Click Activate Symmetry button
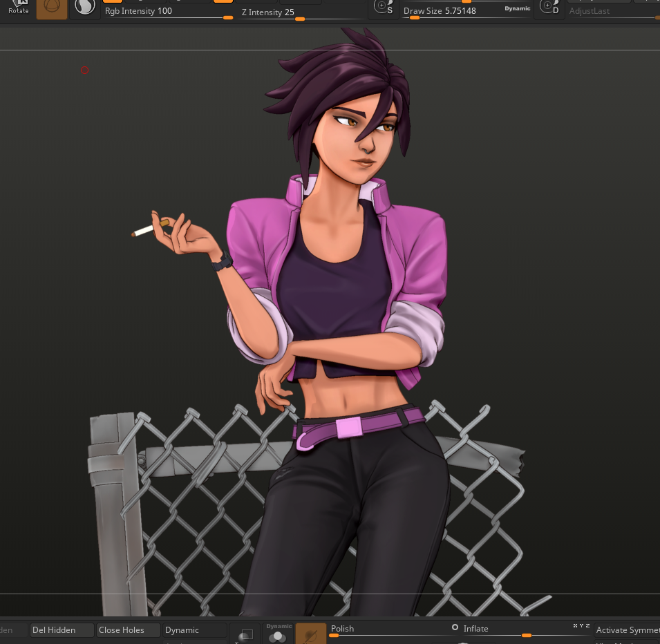Screen dimensions: 660x644 click(627, 629)
